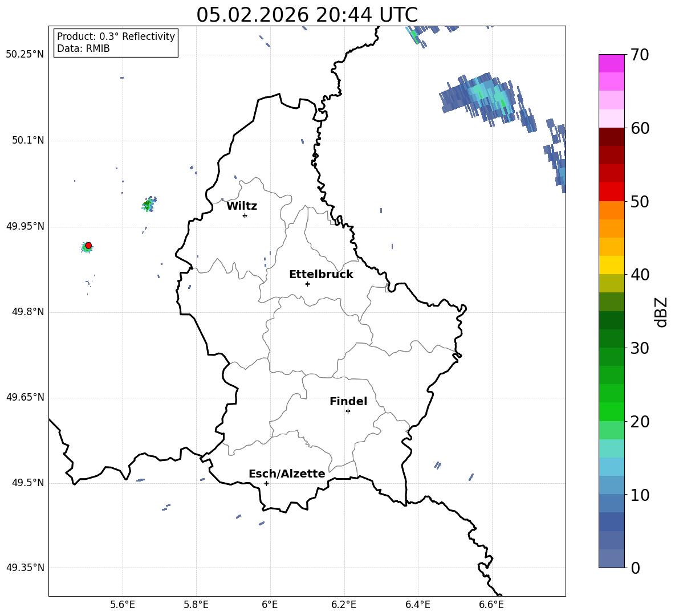The image size is (675, 616).
Task: Click the 'Product: 0.3° Reflectivity' label
Action: point(116,36)
